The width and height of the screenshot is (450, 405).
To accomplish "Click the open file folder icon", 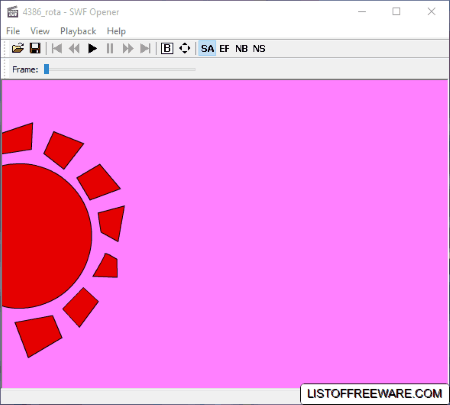I will coord(18,48).
